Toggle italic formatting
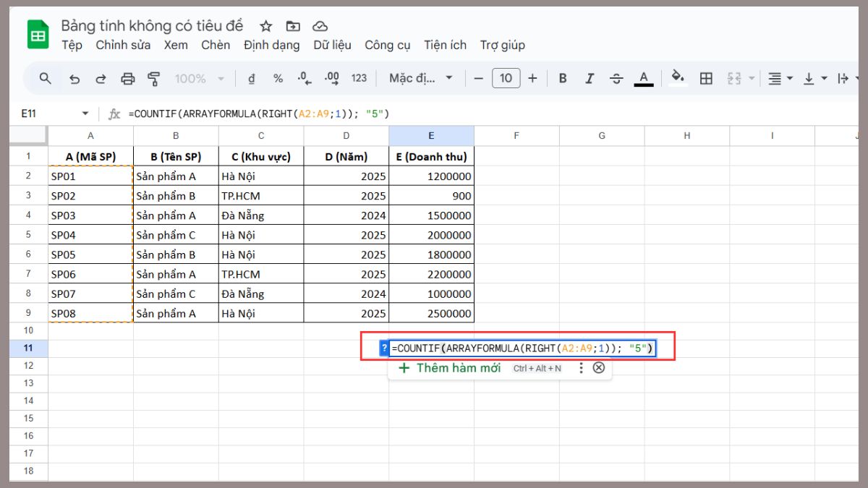Image resolution: width=868 pixels, height=488 pixels. [x=590, y=79]
